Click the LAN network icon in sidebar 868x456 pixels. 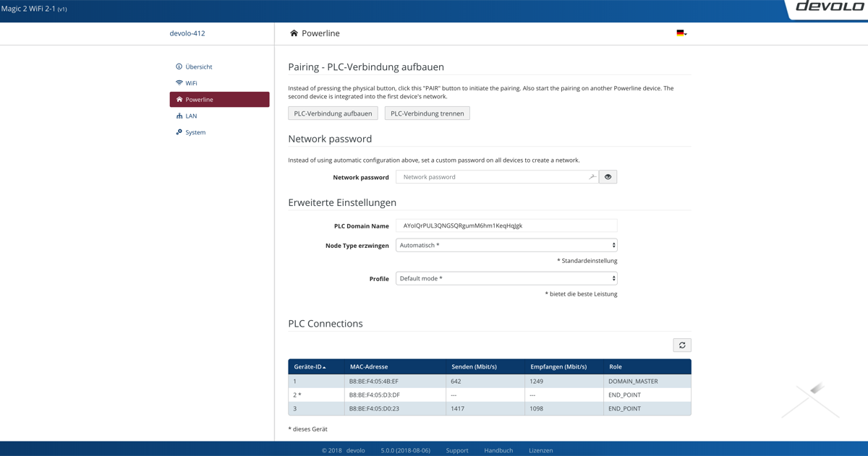tap(179, 116)
